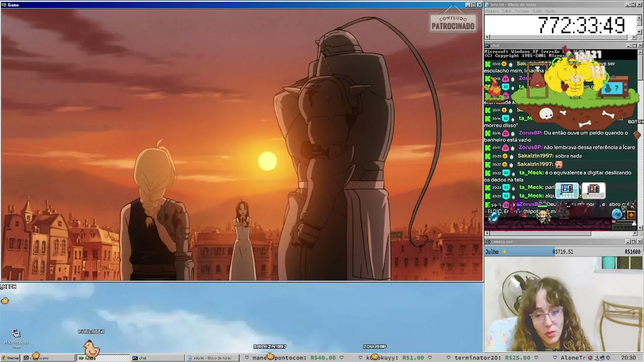
Task: Maximize the Game window
Action: point(473,5)
